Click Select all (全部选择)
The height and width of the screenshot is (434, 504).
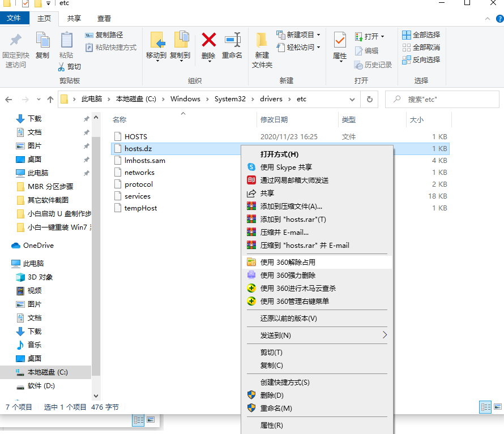click(x=421, y=35)
